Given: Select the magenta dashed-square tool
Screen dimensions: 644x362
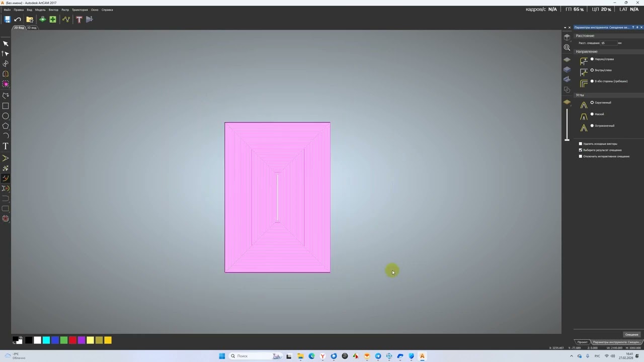Looking at the screenshot, I should point(6,84).
